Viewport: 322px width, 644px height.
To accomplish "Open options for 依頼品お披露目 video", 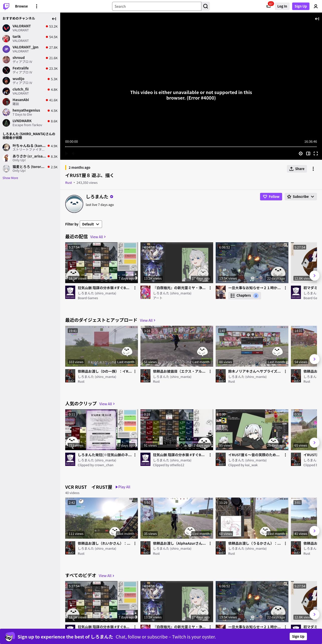I will tap(210, 371).
